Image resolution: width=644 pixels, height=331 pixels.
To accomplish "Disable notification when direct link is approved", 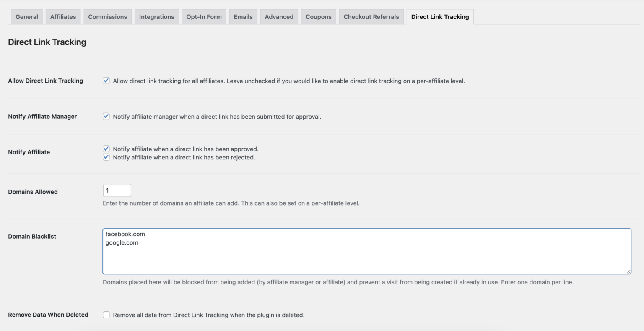I will (x=106, y=149).
